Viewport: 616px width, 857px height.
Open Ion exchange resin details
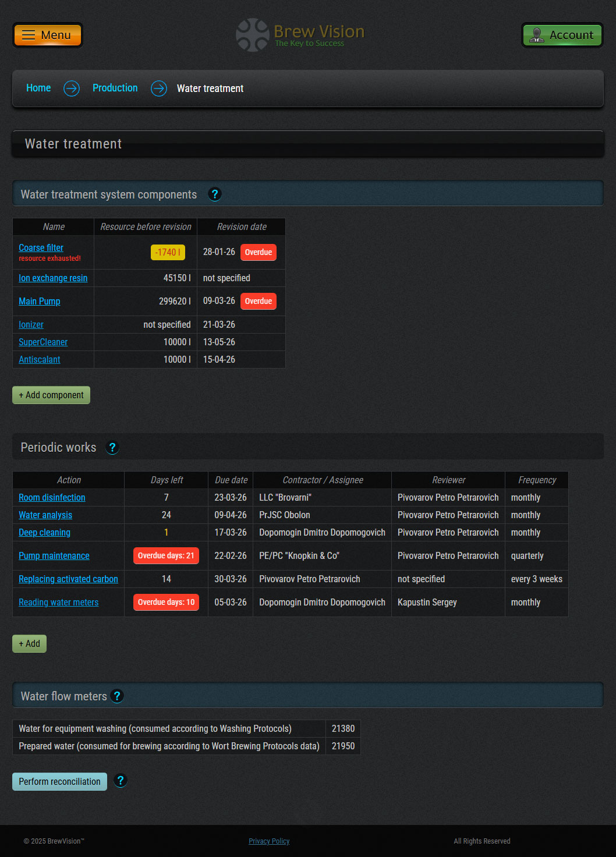[x=53, y=278]
